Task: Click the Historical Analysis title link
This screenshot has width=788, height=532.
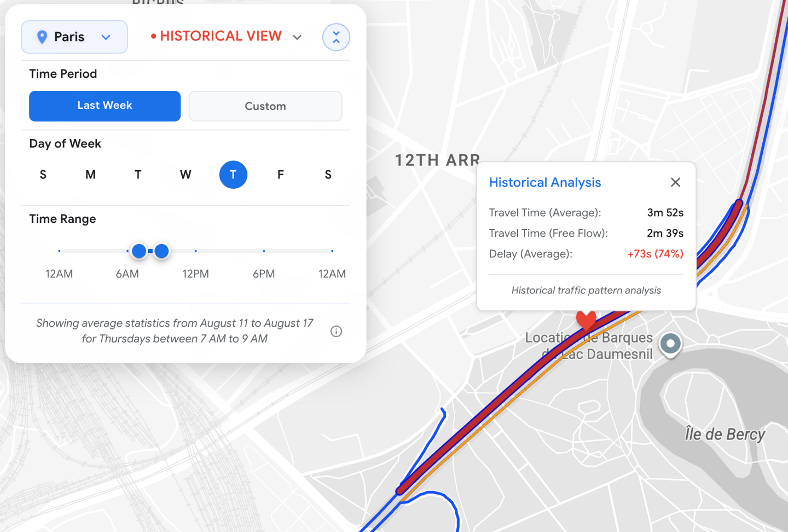Action: pos(545,182)
